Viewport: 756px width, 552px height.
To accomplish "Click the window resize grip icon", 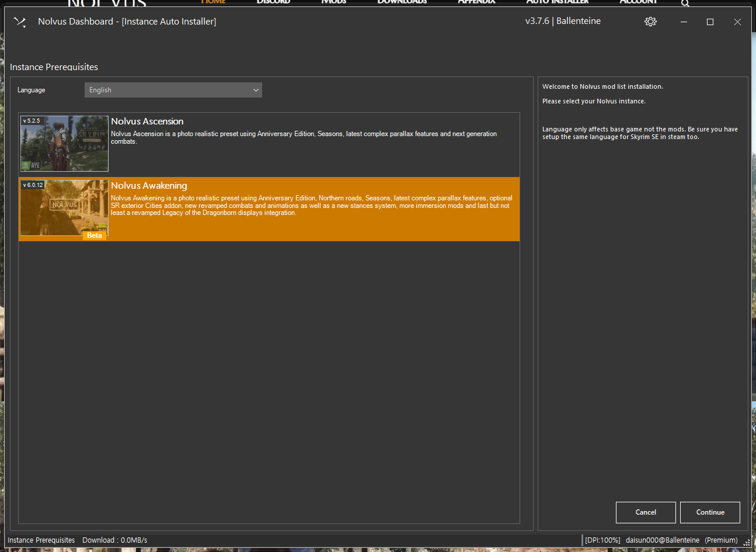I will click(746, 542).
